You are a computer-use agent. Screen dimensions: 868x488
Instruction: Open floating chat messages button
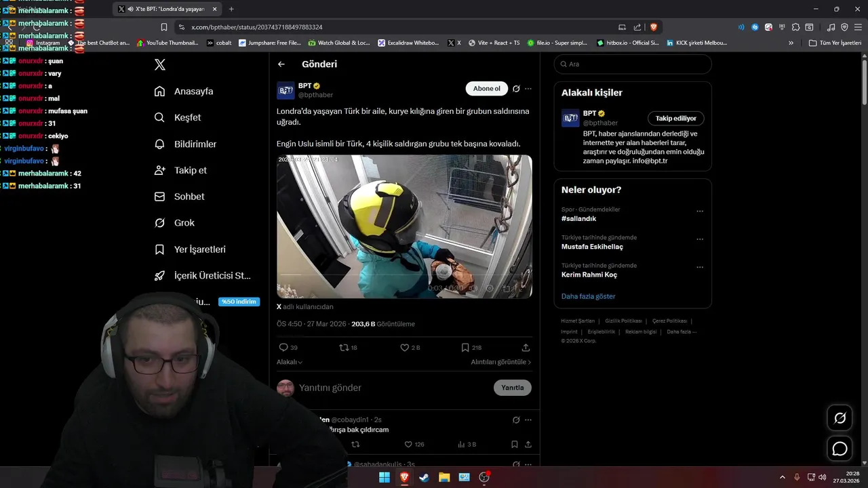(840, 449)
